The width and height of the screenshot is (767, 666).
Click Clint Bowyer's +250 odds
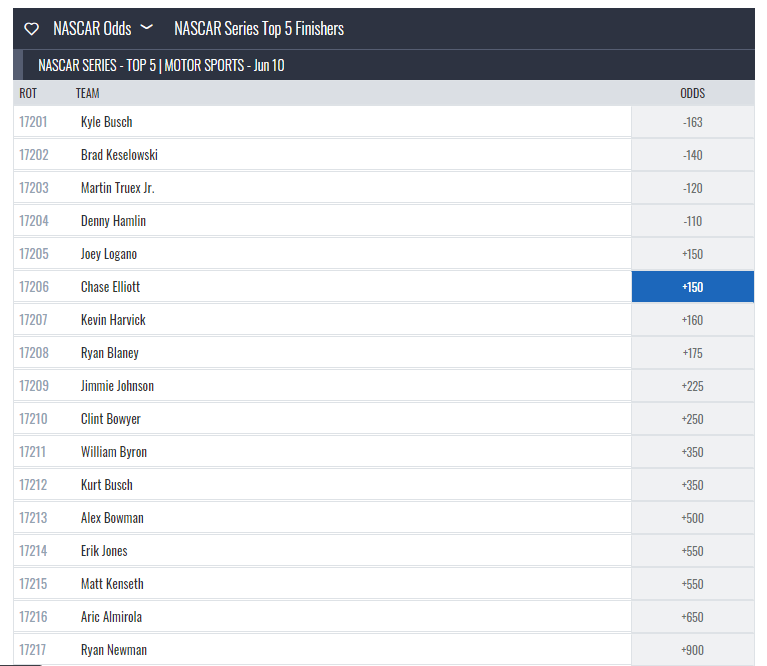(x=692, y=419)
